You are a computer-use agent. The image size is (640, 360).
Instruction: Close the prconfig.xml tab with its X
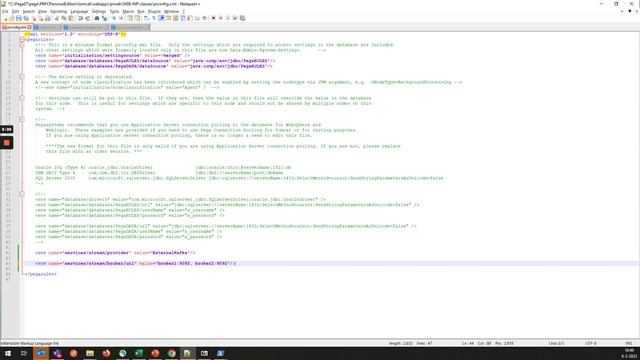(x=29, y=27)
